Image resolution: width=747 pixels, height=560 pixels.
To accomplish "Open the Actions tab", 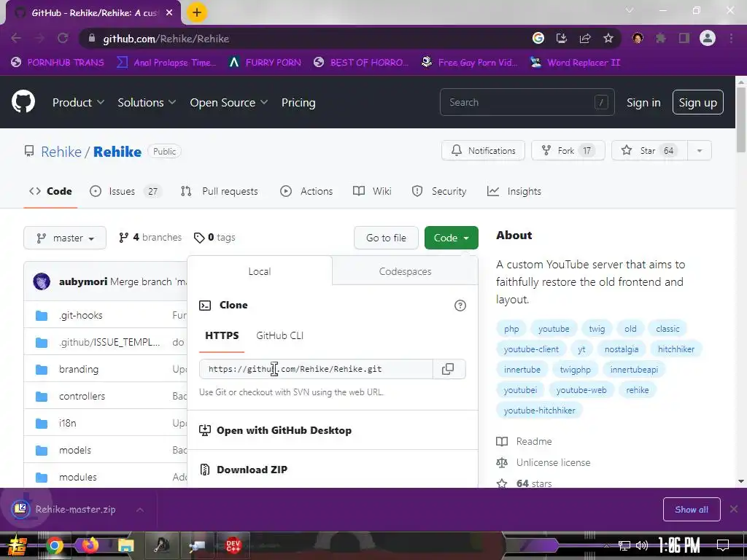I will [306, 192].
